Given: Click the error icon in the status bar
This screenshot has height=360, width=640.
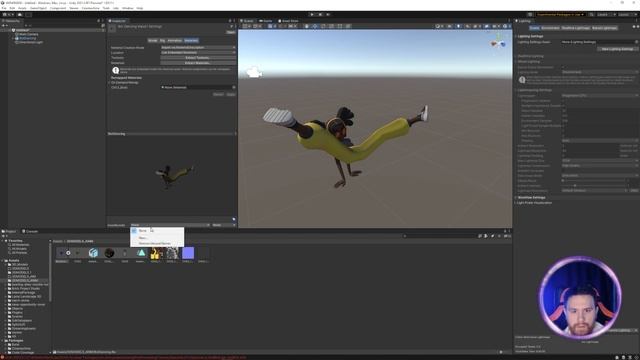Looking at the screenshot, I should 2,358.
